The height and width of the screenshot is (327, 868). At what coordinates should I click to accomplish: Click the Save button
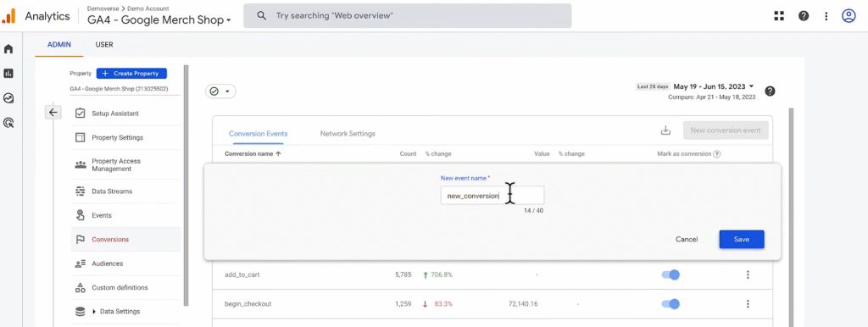pos(742,240)
